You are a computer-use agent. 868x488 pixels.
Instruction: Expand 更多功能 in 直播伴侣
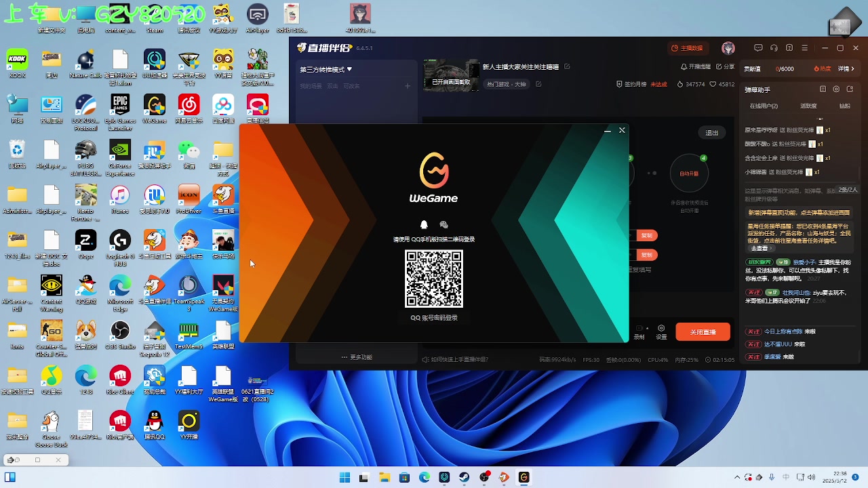click(x=357, y=357)
